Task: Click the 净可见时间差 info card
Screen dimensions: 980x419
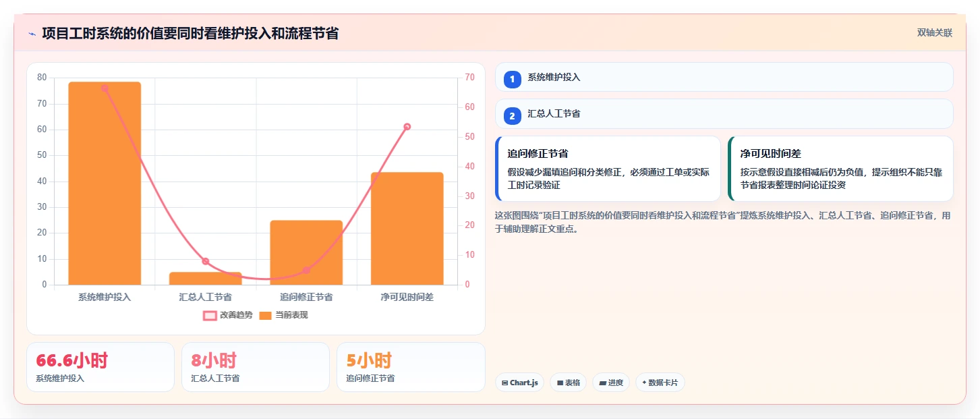Action: [840, 169]
